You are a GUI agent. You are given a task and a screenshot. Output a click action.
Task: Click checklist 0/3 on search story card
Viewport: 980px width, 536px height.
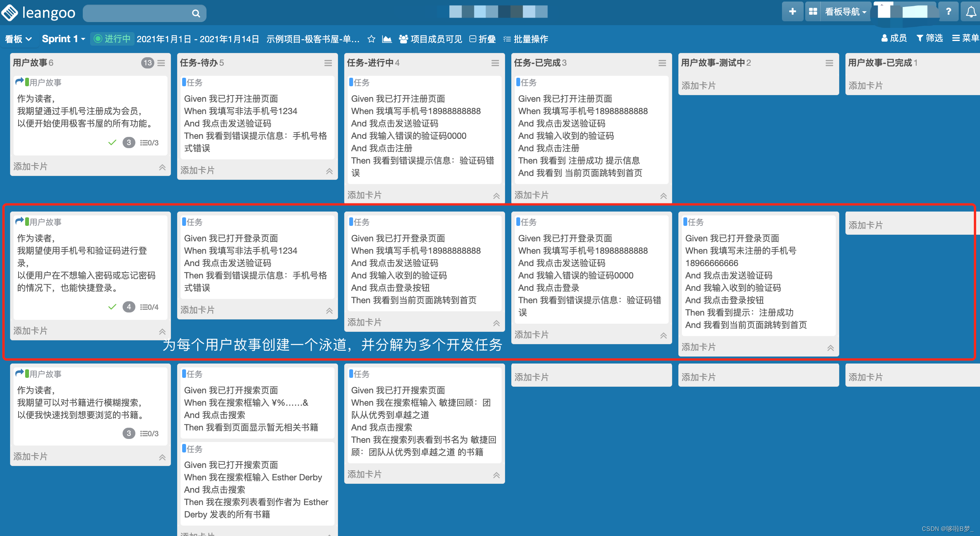[x=149, y=434]
